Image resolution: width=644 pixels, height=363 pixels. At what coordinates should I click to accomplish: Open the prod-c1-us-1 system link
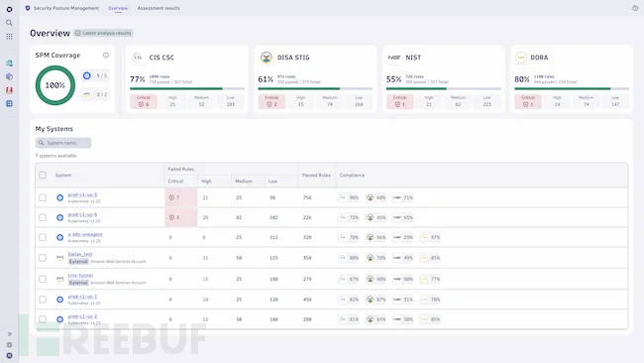click(82, 297)
